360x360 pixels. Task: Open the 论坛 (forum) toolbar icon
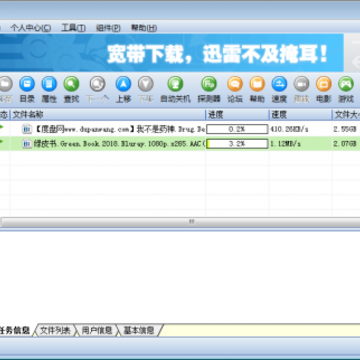235,84
